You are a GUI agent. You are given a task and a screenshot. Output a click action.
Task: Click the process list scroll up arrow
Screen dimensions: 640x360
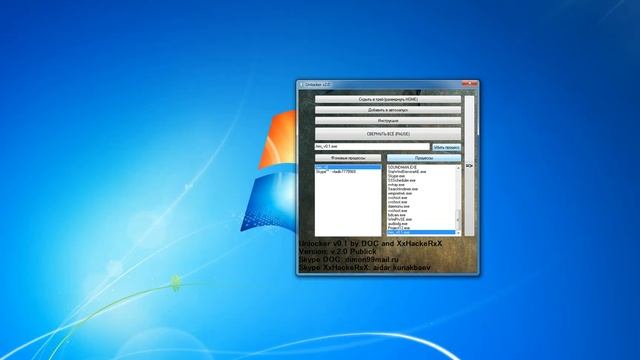tap(458, 168)
